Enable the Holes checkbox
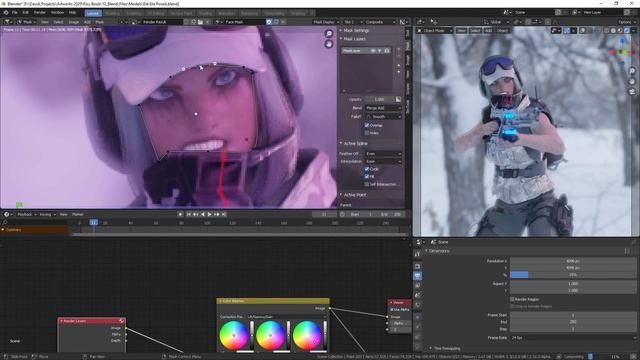This screenshot has width=640, height=360. coord(367,133)
